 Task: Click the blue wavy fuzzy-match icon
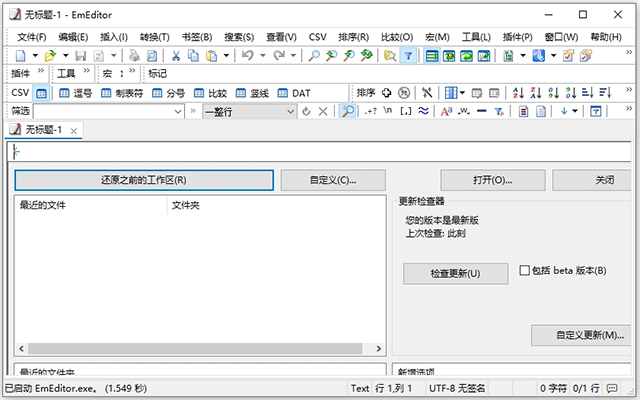pyautogui.click(x=423, y=111)
